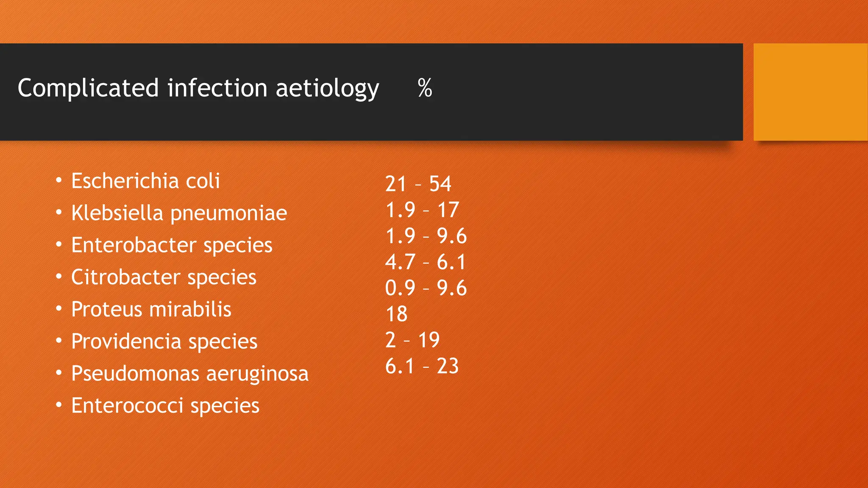Image resolution: width=868 pixels, height=488 pixels.
Task: Click the "1.9 – 9.6" percentage range
Action: point(426,236)
